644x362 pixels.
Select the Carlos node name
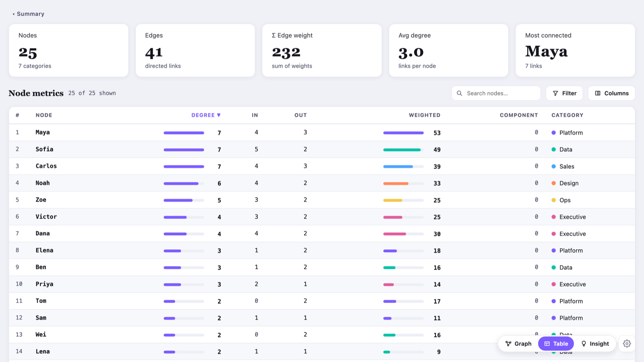[46, 166]
